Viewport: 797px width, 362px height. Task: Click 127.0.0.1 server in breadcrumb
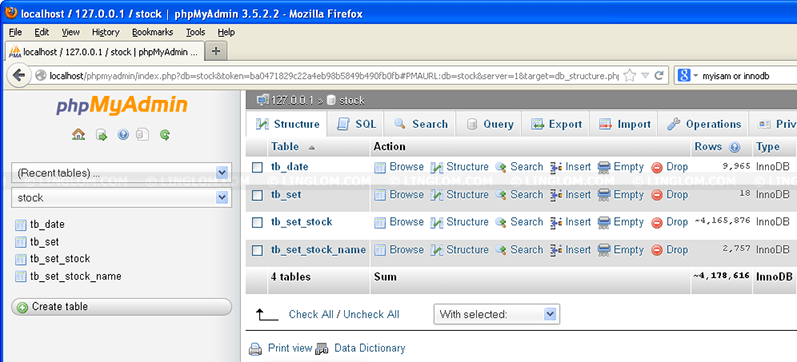[292, 100]
